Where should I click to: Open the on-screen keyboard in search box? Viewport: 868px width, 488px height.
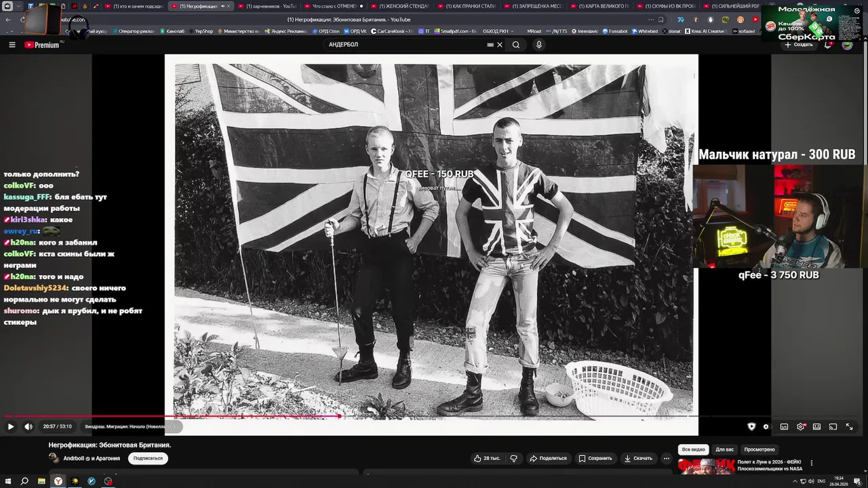[x=490, y=45]
